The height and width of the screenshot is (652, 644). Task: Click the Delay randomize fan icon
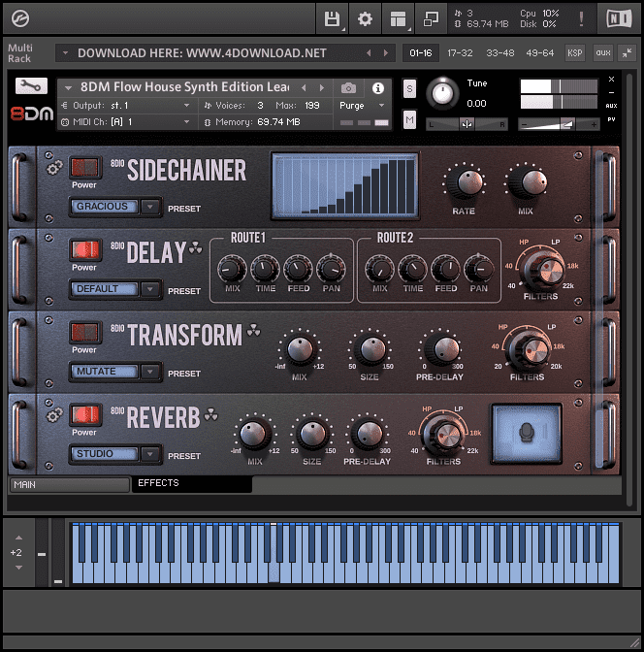coord(195,248)
